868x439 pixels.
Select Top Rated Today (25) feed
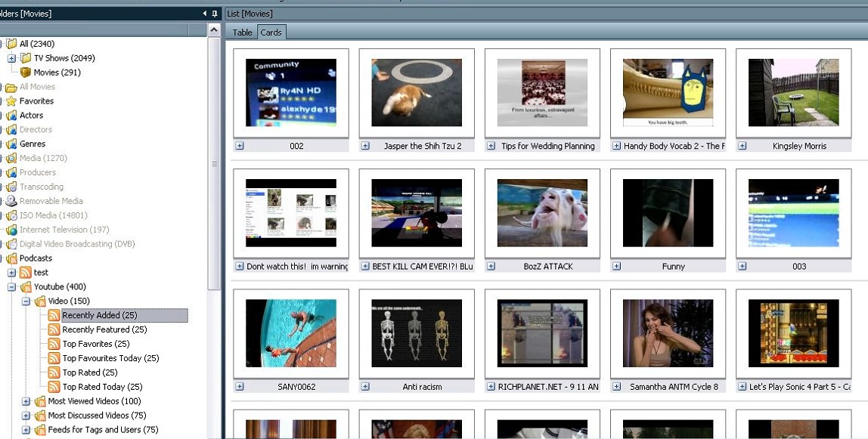pos(102,387)
